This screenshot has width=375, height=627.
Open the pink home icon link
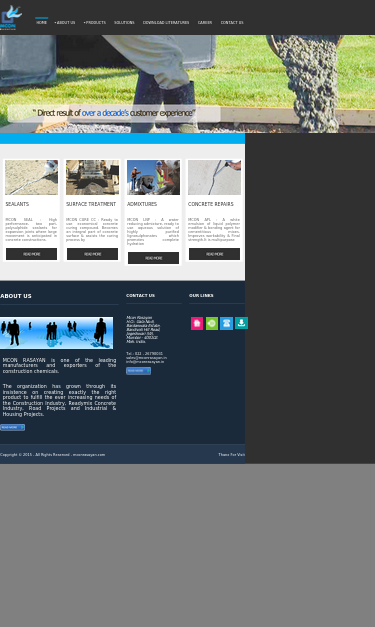[x=197, y=323]
